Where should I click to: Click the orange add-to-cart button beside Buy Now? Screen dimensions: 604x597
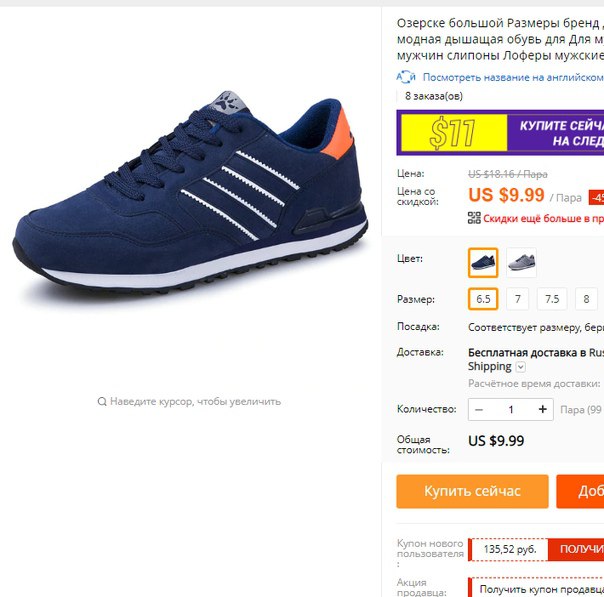(580, 491)
